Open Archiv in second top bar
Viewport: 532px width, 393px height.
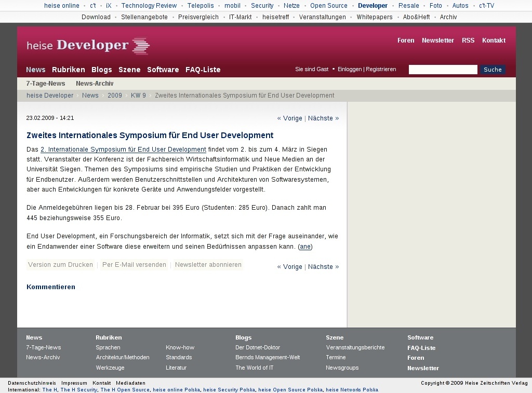[448, 17]
